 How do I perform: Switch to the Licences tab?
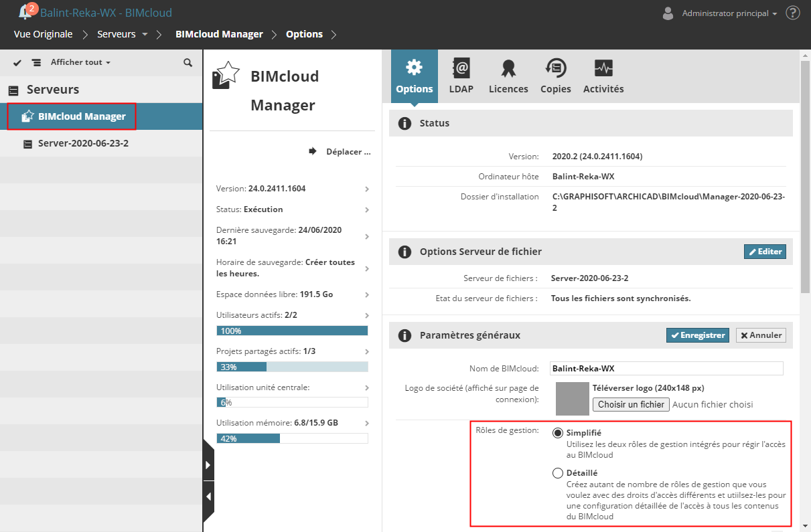pos(508,76)
